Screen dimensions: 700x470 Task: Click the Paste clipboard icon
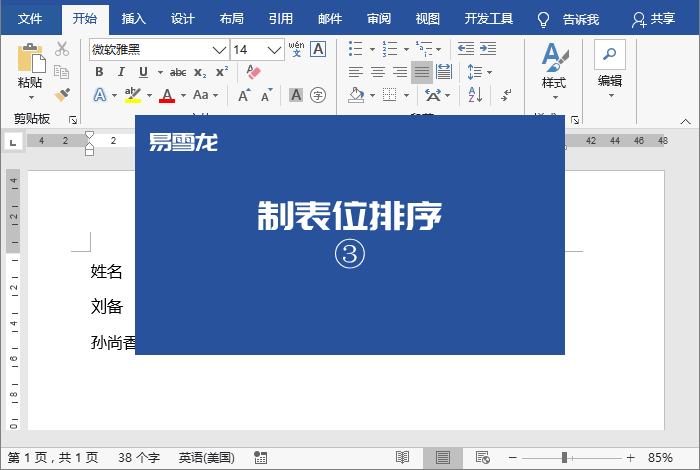(30, 58)
